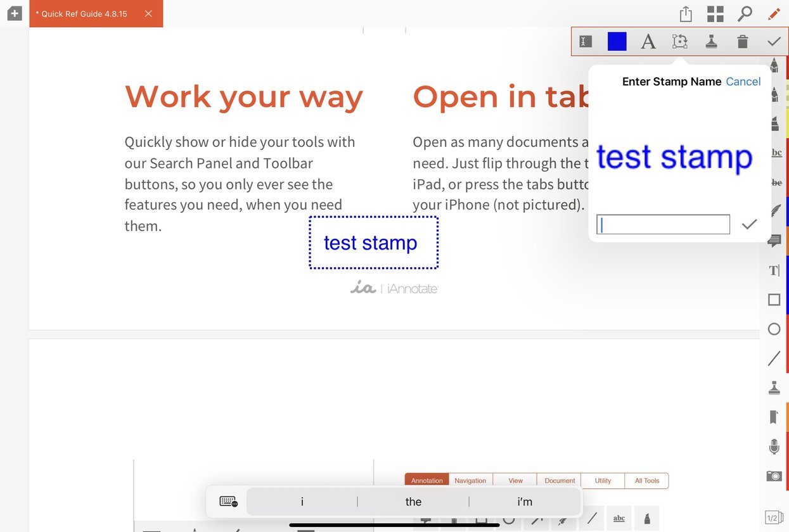Confirm the stamp name with the checkmark

coord(749,224)
